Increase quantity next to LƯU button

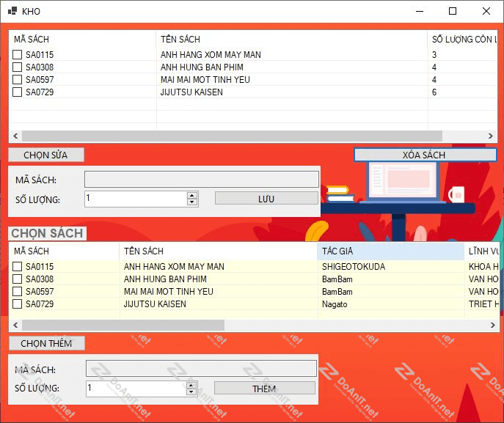tap(192, 195)
